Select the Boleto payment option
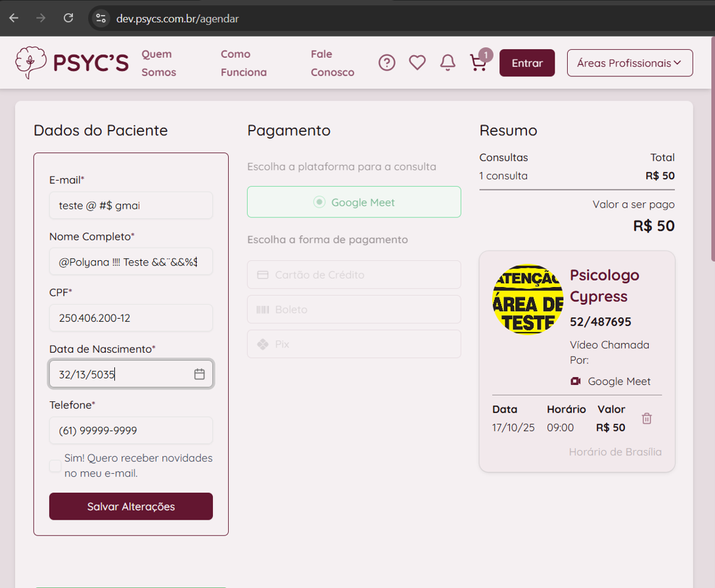Screen dimensions: 715x588 354,309
